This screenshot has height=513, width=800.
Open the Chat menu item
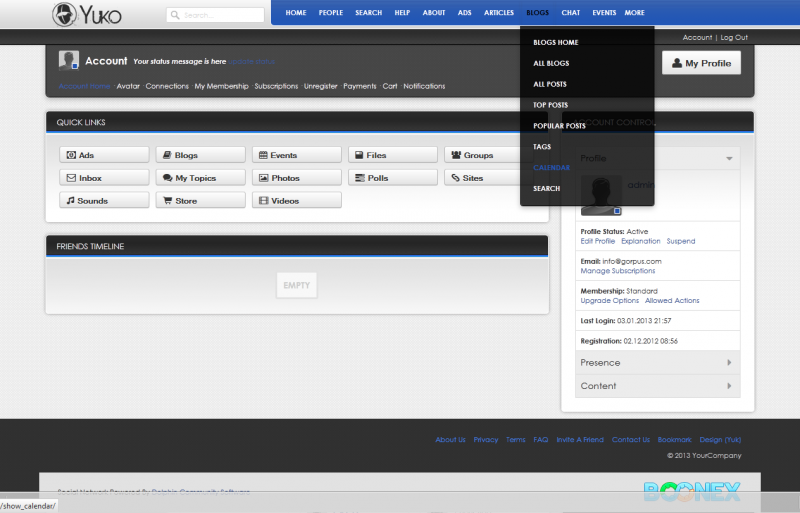(x=570, y=13)
